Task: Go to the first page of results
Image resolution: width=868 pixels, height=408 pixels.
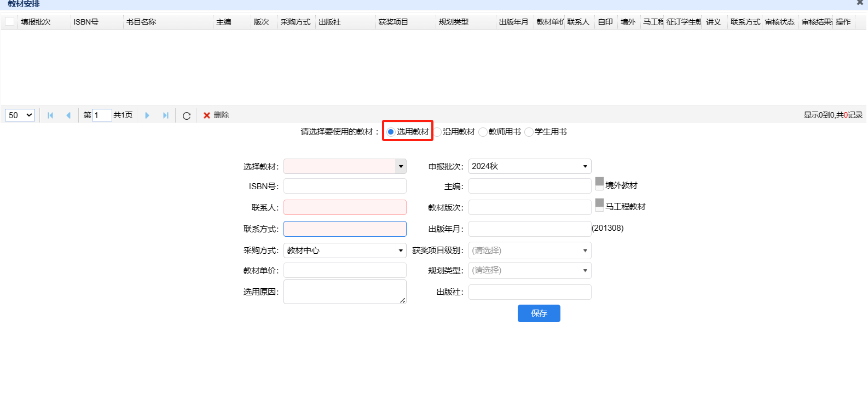Action: point(50,115)
